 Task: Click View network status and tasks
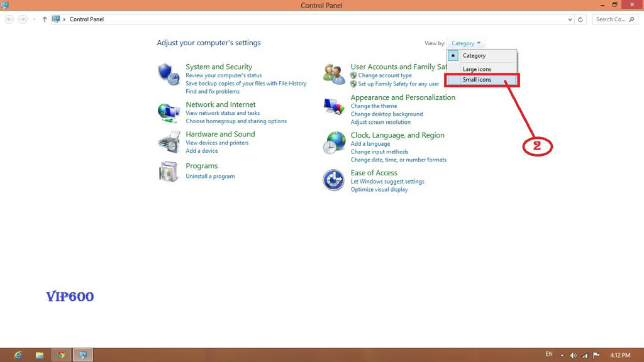click(223, 113)
